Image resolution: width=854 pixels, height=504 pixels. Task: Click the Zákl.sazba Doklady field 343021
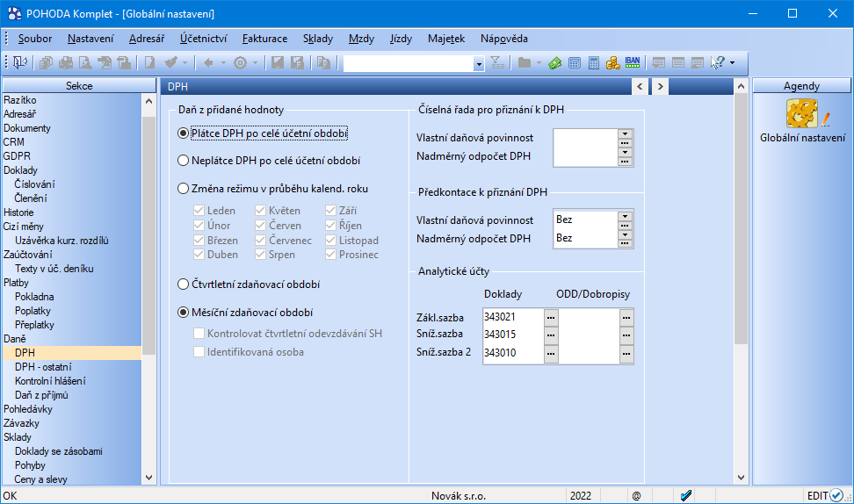tap(513, 317)
